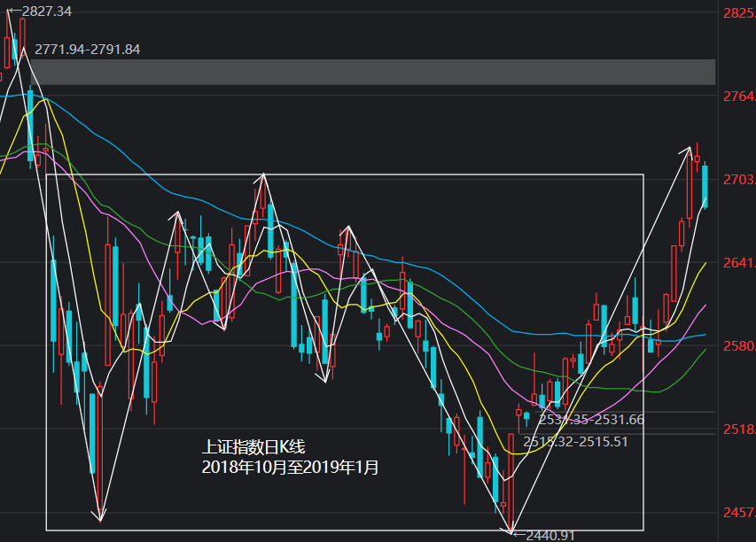The width and height of the screenshot is (756, 542).
Task: Click the 2440.91 lowest price label
Action: 549,535
